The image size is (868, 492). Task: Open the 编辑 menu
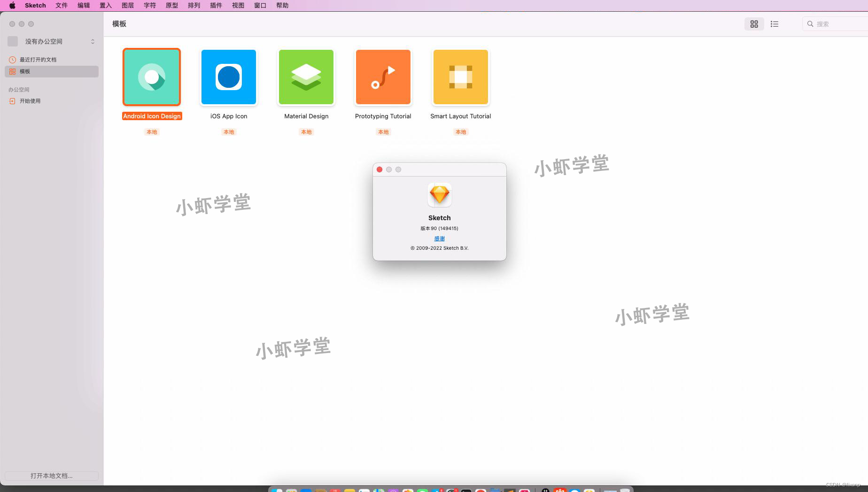click(84, 6)
